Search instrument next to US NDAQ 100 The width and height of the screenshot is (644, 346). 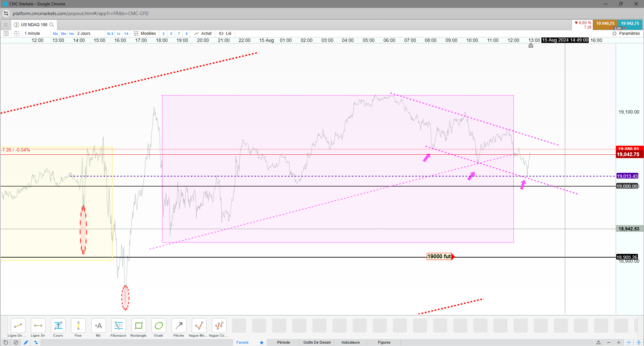pos(52,25)
